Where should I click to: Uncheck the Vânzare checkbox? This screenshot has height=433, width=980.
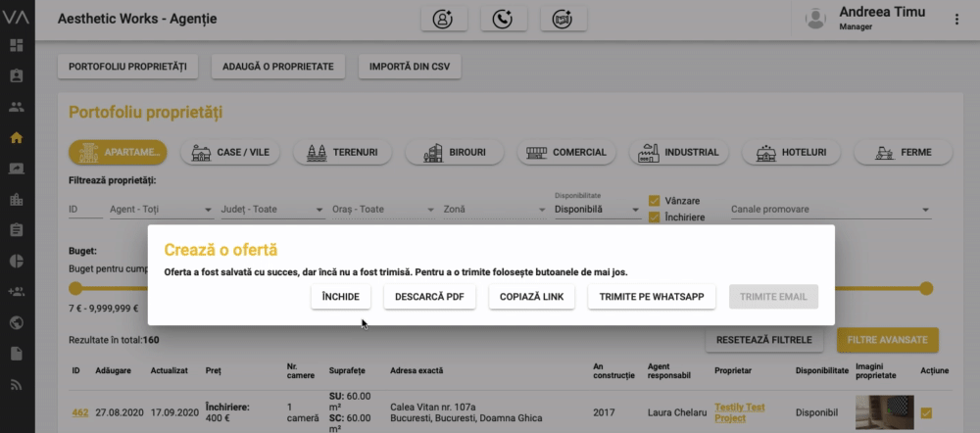pyautogui.click(x=655, y=201)
